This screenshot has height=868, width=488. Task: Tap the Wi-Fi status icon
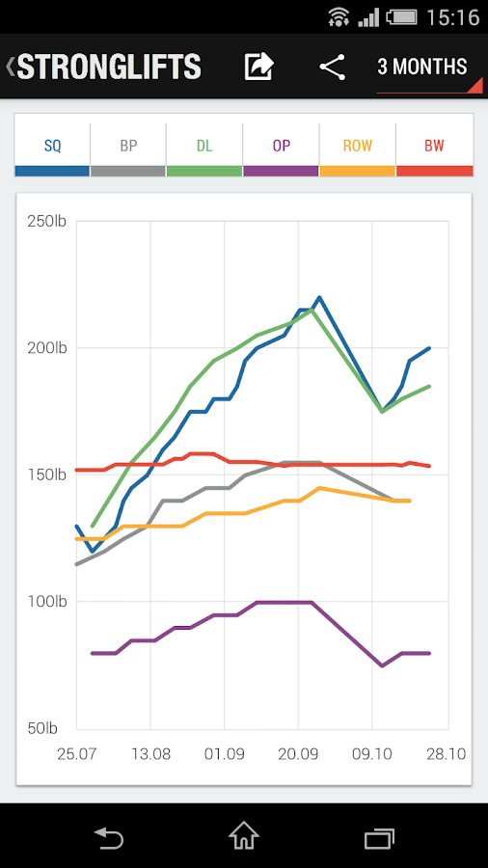coord(339,16)
